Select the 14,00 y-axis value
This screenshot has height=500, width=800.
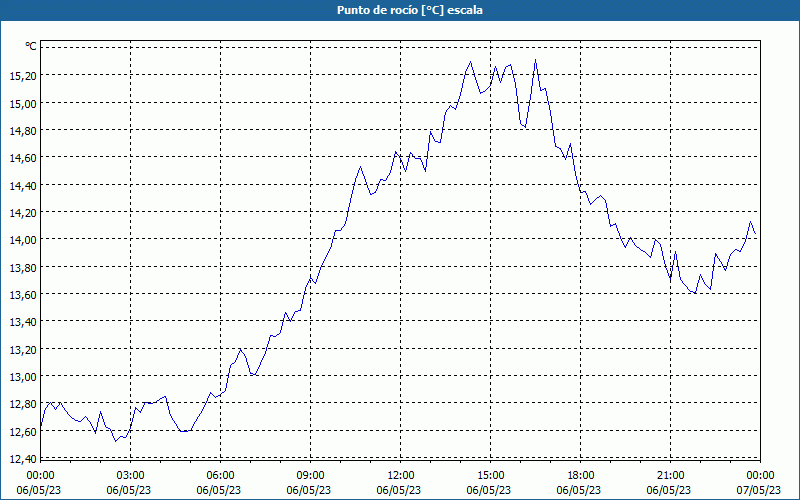point(23,240)
